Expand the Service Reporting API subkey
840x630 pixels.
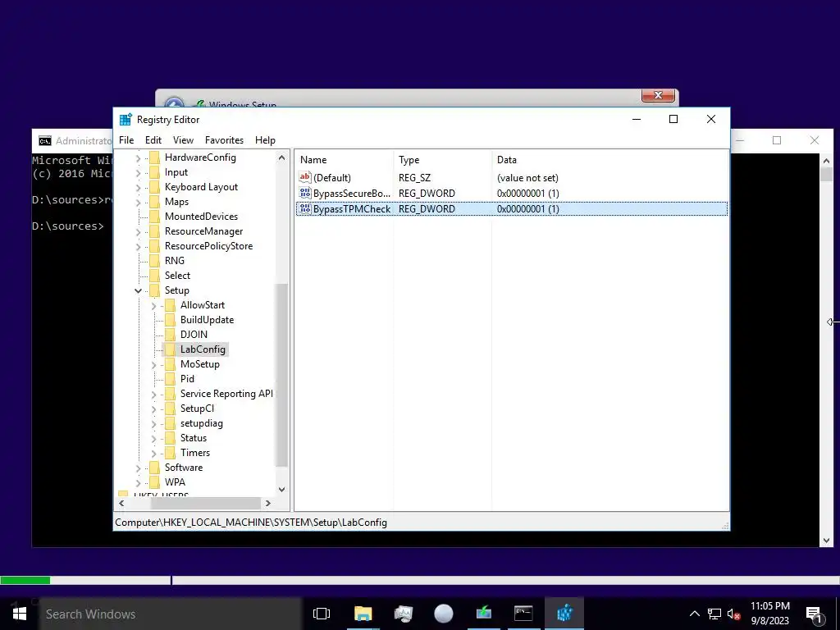click(x=153, y=394)
